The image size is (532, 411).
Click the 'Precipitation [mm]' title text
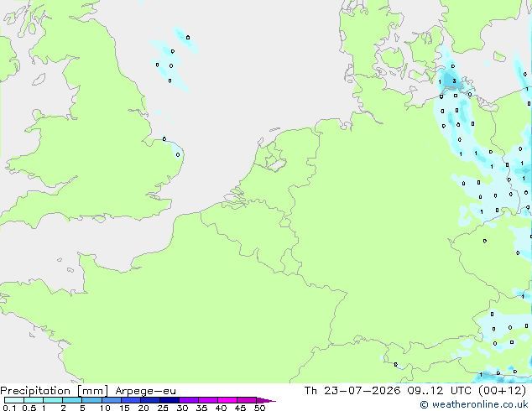55,391
